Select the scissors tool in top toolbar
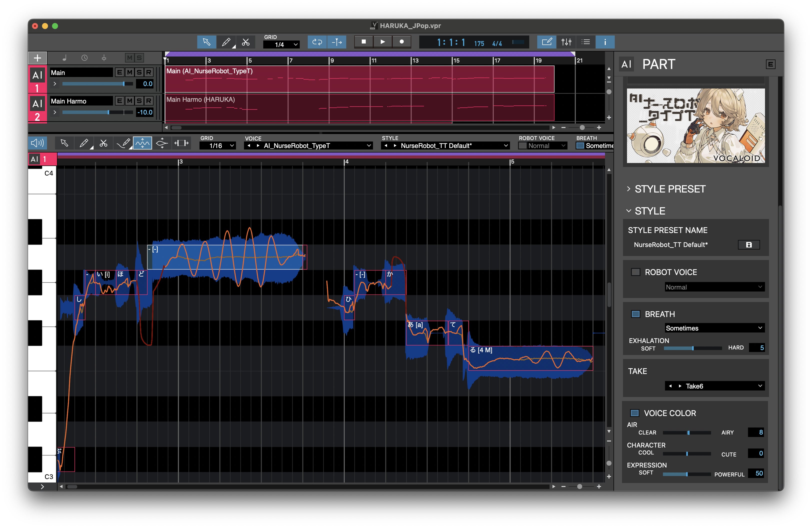The image size is (812, 528). [x=246, y=42]
